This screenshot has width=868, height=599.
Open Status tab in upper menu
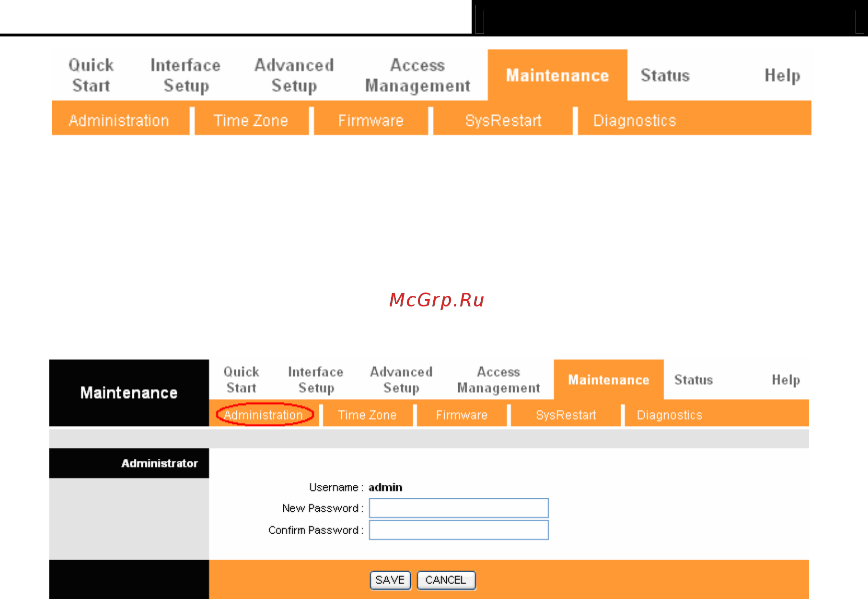point(665,75)
